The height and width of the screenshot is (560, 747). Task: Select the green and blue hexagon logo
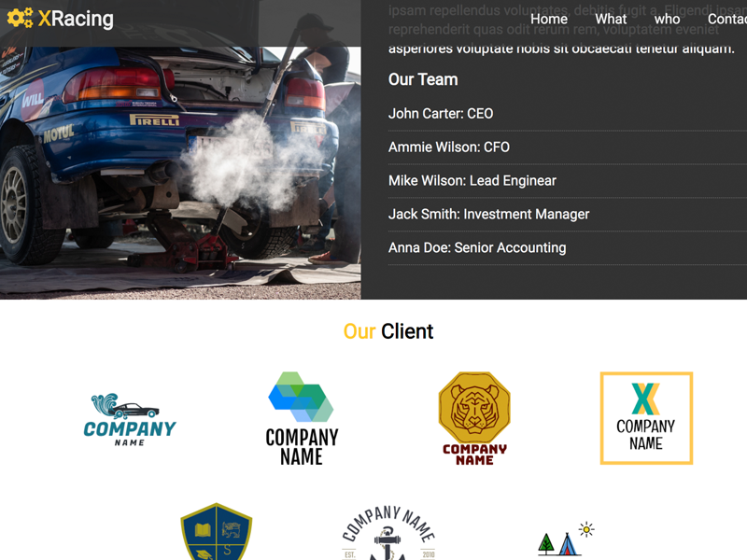click(302, 418)
